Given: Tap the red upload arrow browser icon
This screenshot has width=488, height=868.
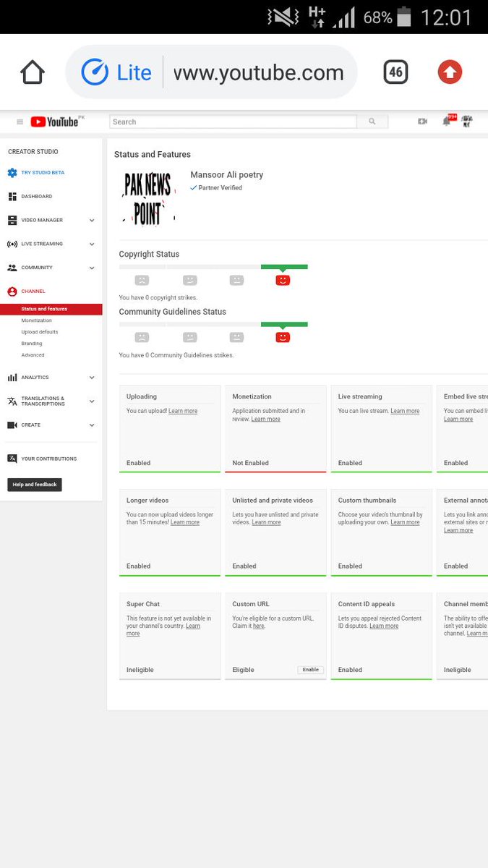Looking at the screenshot, I should point(450,72).
